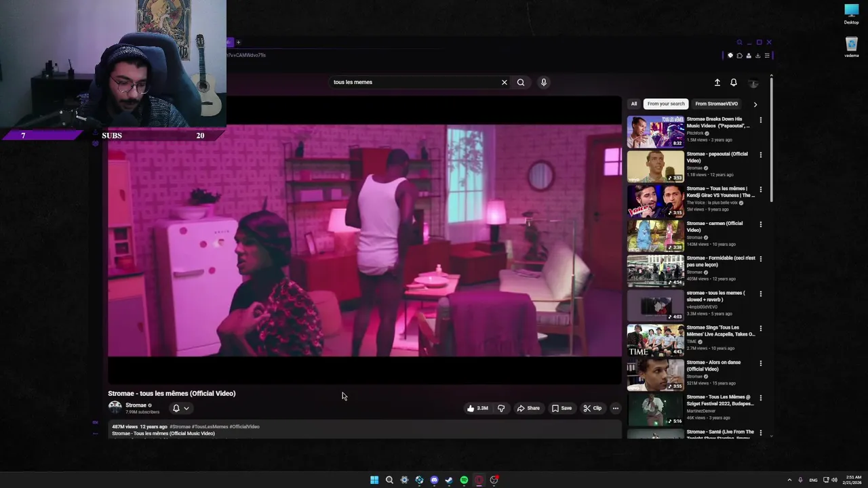
Task: Save the video to a playlist
Action: click(561, 408)
